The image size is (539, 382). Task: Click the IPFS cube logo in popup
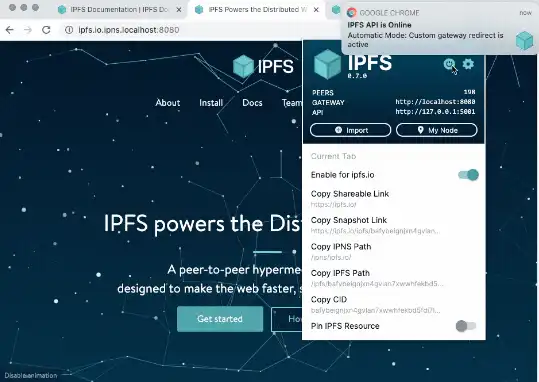(x=327, y=64)
